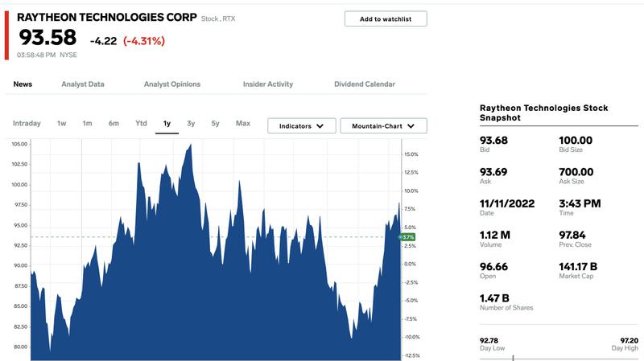
Task: Open the Mountain-Chart type dropdown
Action: click(384, 126)
